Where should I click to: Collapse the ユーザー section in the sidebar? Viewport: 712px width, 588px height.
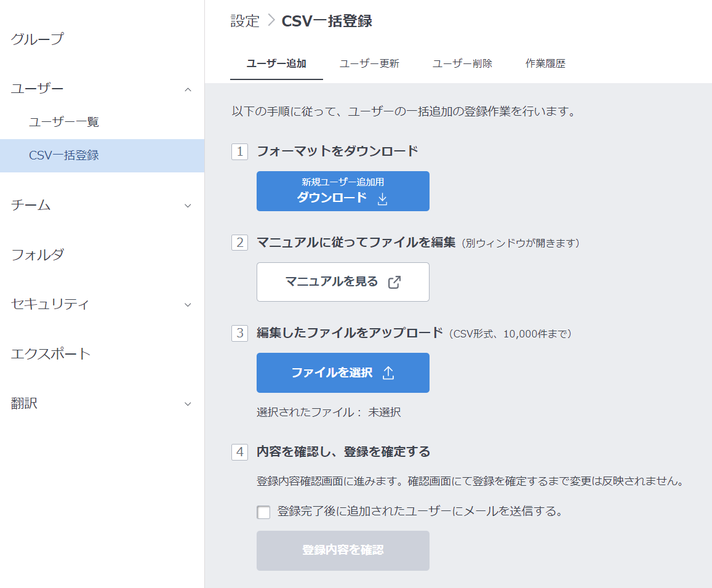[x=188, y=89]
